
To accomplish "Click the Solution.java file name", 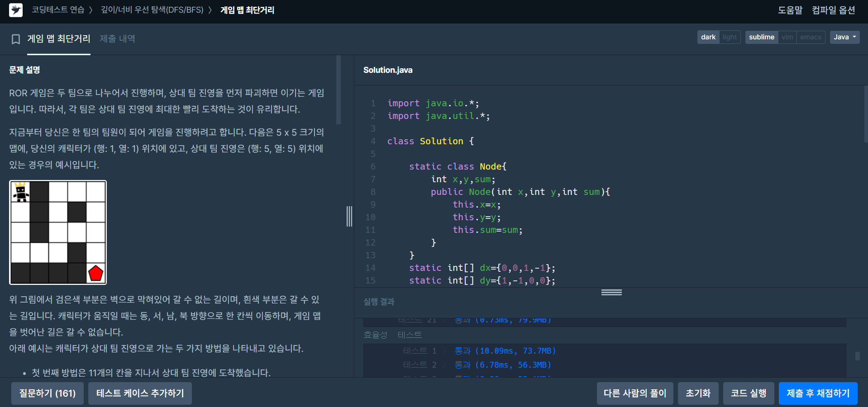I will (x=388, y=70).
